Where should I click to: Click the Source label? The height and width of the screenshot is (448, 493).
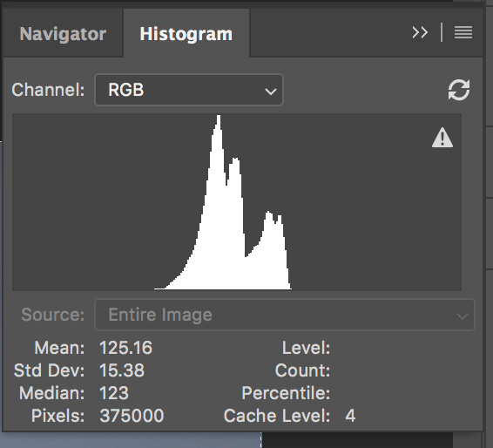pyautogui.click(x=53, y=315)
